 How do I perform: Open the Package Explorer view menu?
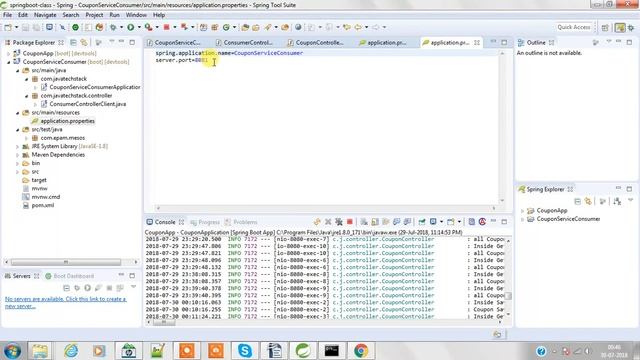pyautogui.click(x=111, y=42)
